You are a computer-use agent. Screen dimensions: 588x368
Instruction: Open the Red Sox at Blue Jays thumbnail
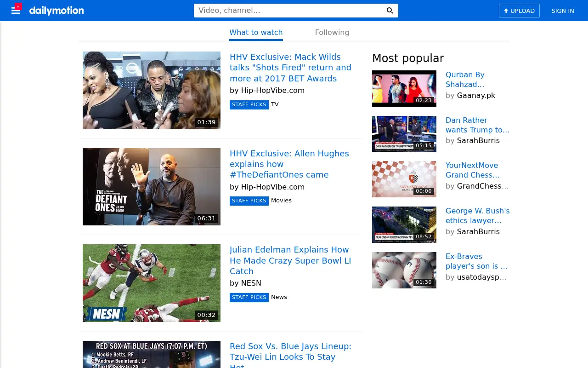(x=152, y=354)
